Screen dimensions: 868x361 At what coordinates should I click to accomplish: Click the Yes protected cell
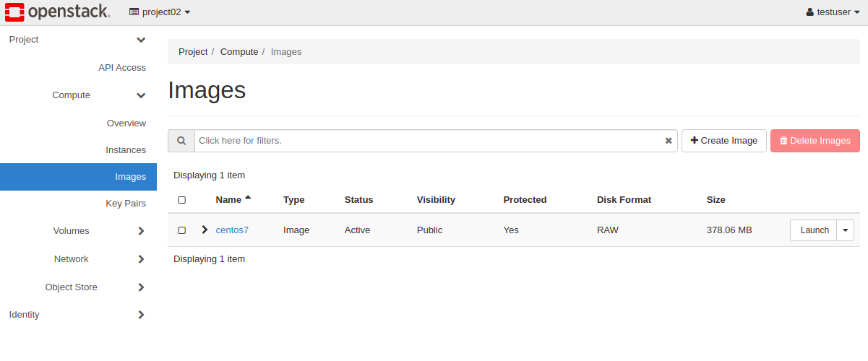[511, 230]
